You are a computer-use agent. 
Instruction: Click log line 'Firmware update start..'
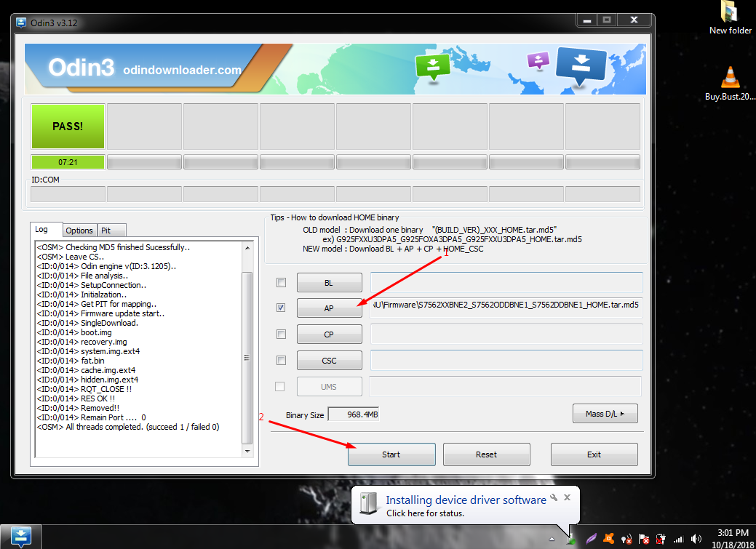coord(100,313)
